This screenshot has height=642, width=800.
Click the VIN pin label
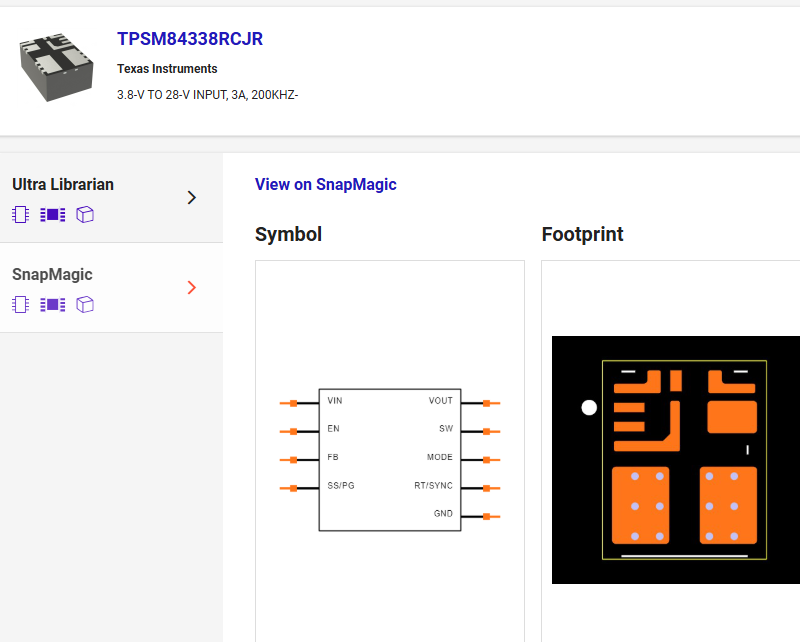pos(335,401)
